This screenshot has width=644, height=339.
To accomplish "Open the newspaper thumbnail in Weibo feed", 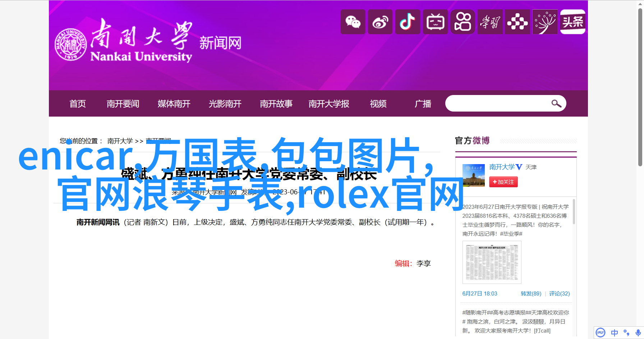I will [492, 262].
